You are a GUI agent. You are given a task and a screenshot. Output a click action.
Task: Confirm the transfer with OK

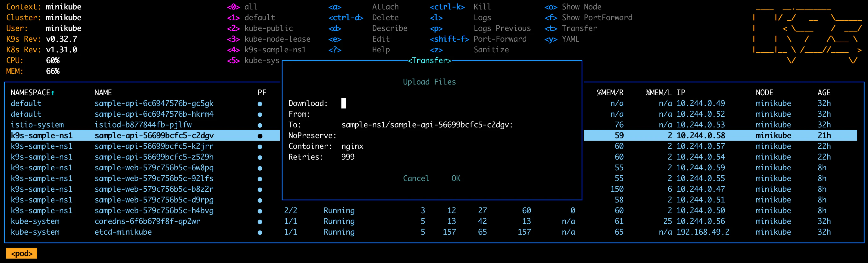(x=456, y=178)
